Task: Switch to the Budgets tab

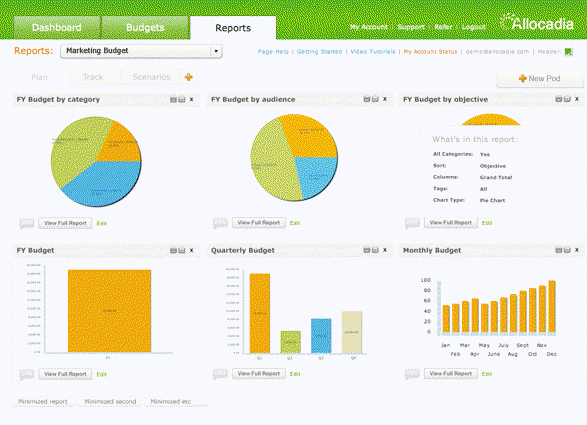Action: tap(145, 27)
